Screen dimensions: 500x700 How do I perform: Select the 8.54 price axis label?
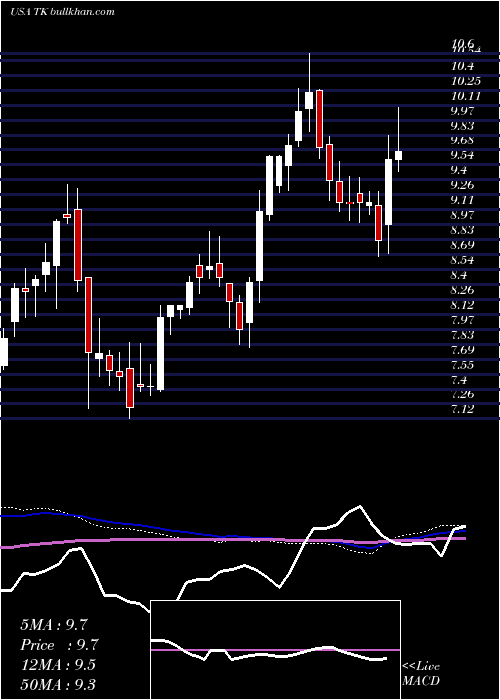(462, 260)
